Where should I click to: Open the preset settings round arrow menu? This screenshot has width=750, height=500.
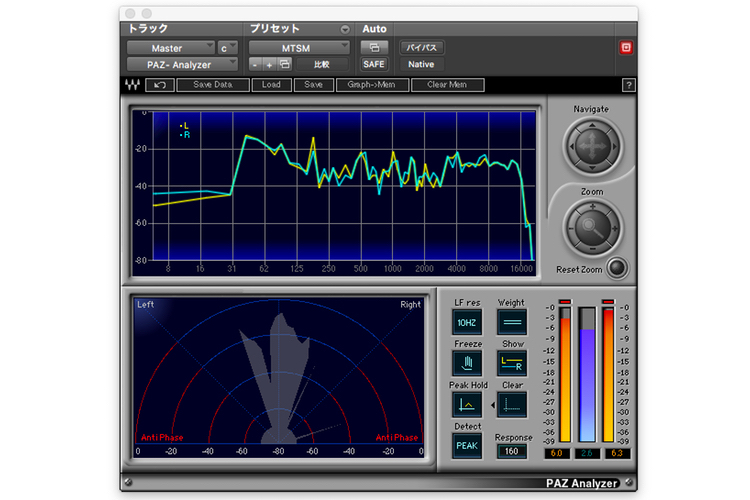pyautogui.click(x=345, y=30)
